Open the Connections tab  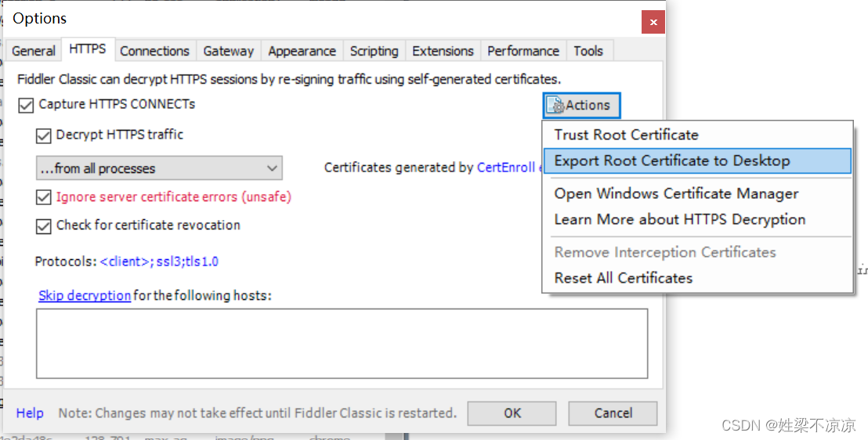[154, 51]
